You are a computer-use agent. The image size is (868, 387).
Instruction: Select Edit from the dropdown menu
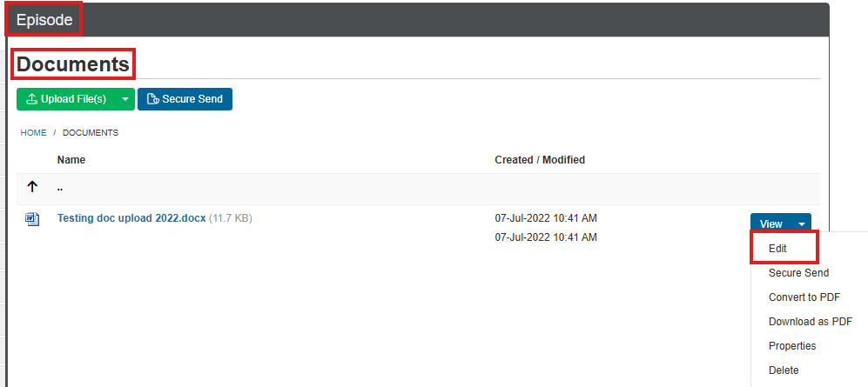coord(777,249)
